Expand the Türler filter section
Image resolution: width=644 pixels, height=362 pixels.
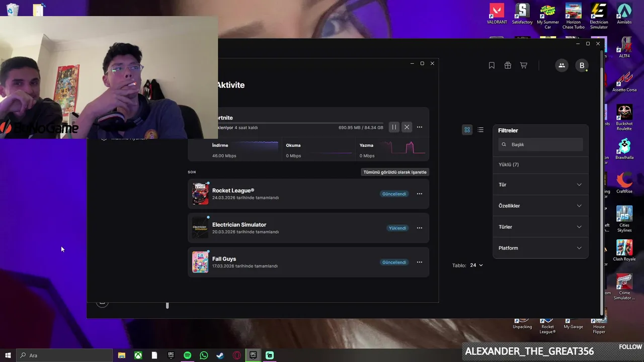click(x=540, y=227)
